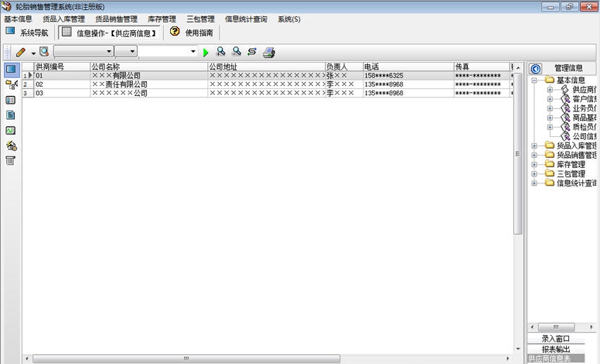This screenshot has height=364, width=600.
Task: Select the 公司信息 tree item
Action: pos(584,137)
